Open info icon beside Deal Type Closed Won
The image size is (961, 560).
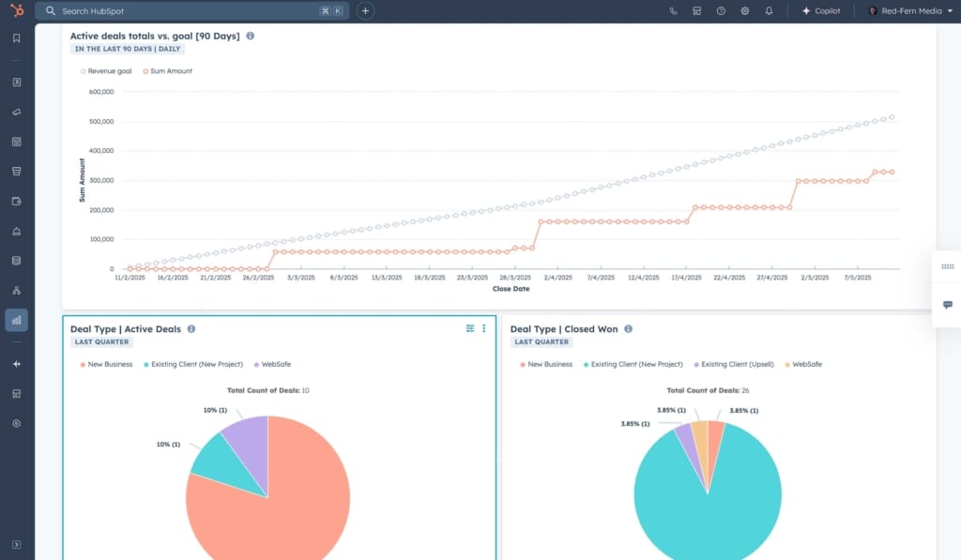(x=628, y=329)
